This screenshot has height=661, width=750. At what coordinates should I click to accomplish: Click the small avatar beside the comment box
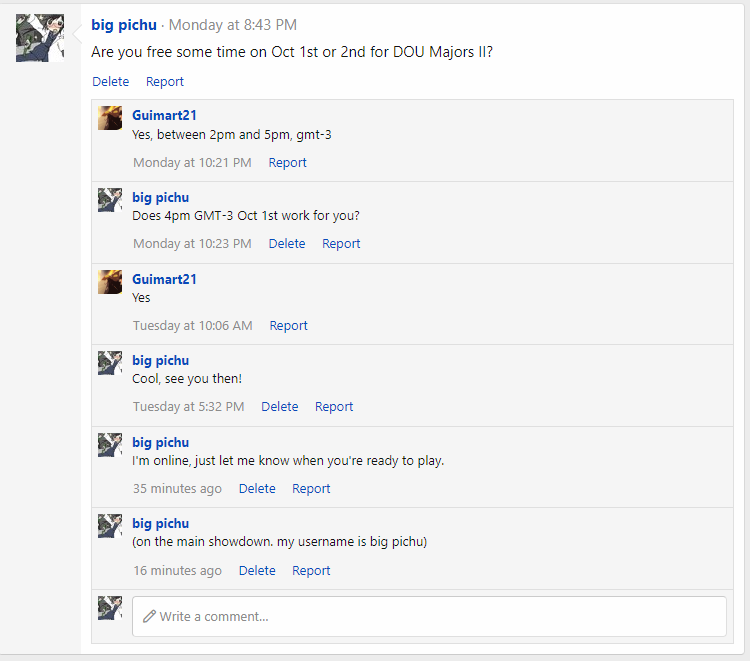tap(110, 608)
